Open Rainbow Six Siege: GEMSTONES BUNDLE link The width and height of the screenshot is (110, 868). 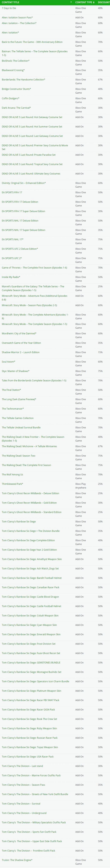point(31,663)
